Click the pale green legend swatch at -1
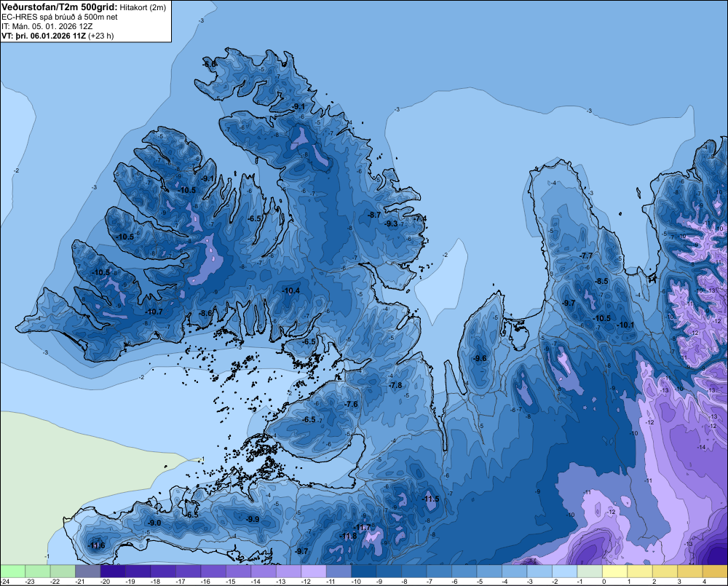 (x=589, y=571)
